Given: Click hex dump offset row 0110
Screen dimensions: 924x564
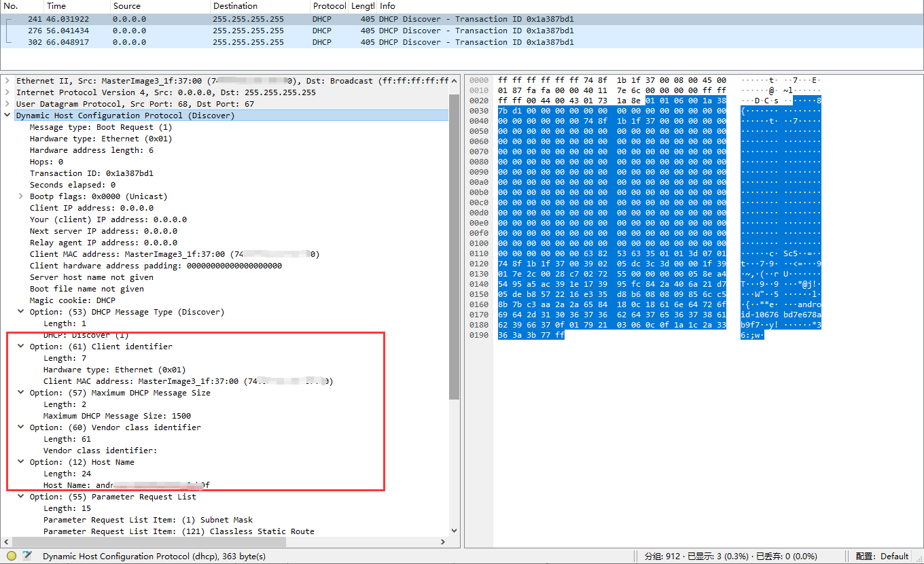Looking at the screenshot, I should click(478, 254).
